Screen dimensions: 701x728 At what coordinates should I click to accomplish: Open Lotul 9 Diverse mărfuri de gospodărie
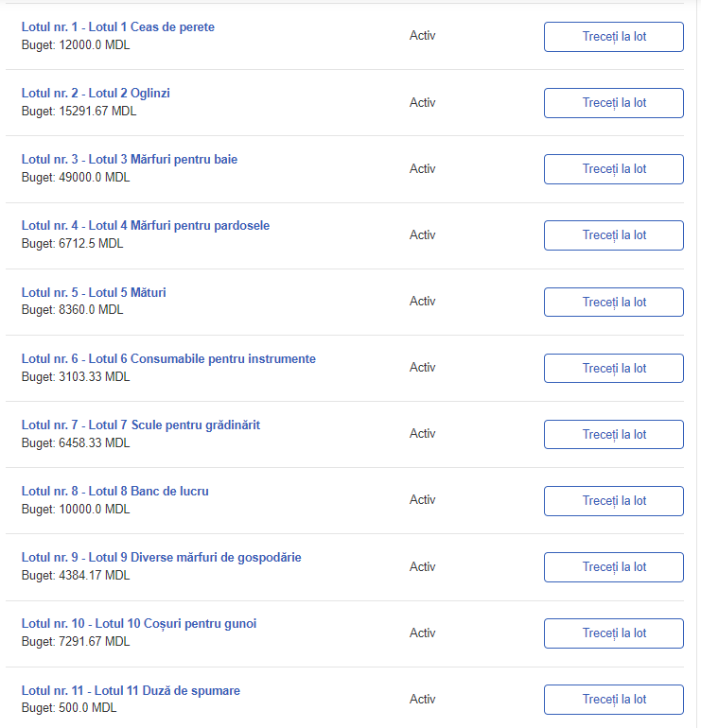pos(161,557)
